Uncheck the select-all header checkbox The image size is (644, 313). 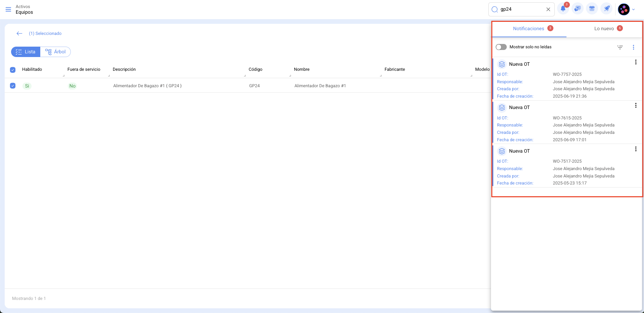pyautogui.click(x=13, y=70)
